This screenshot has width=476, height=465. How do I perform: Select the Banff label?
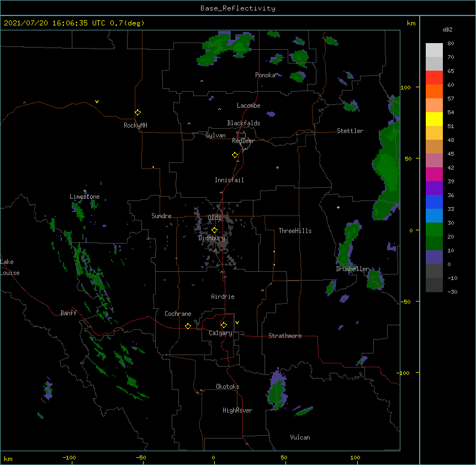pyautogui.click(x=68, y=313)
